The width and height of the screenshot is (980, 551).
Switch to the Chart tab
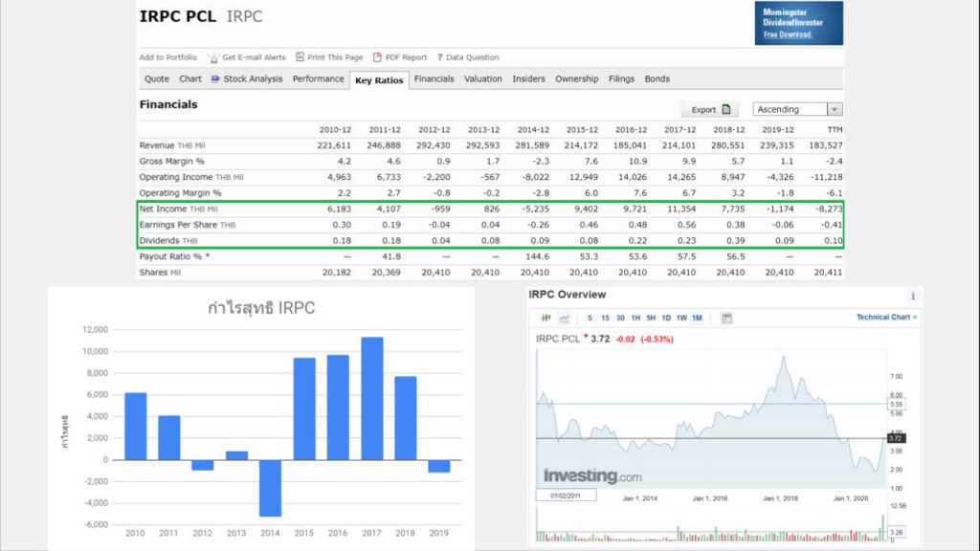click(190, 78)
